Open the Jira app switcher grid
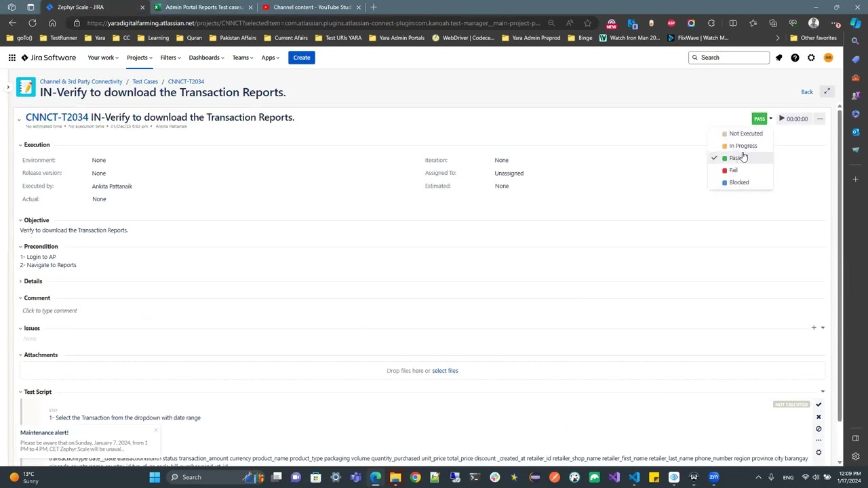 12,58
